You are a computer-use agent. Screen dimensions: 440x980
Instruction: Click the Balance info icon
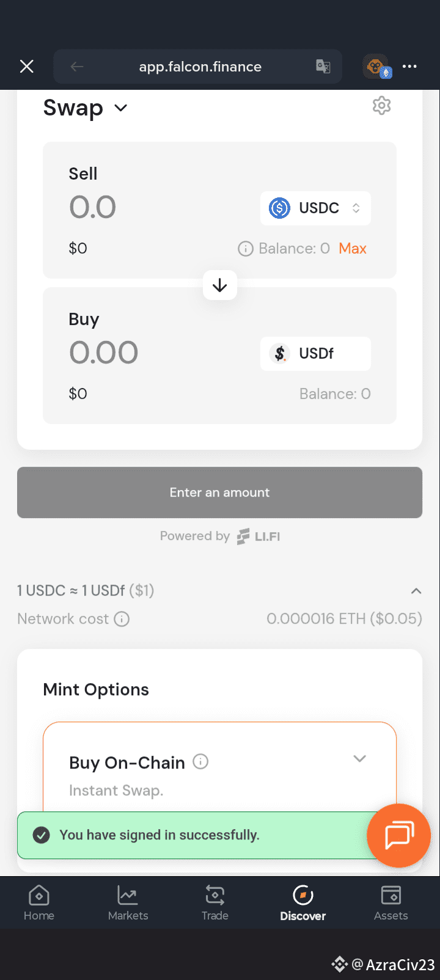pos(246,249)
